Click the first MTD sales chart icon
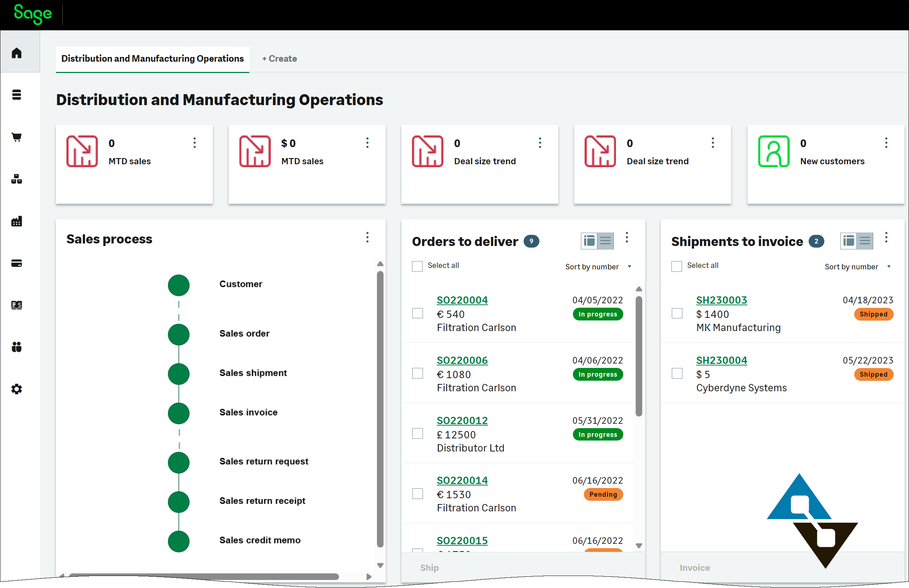The image size is (909, 588). click(82, 151)
